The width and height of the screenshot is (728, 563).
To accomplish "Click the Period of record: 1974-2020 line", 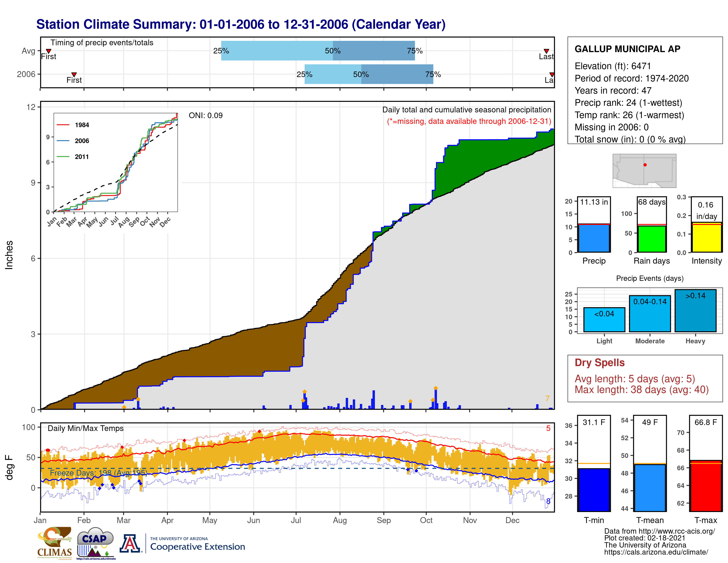I will coord(632,78).
